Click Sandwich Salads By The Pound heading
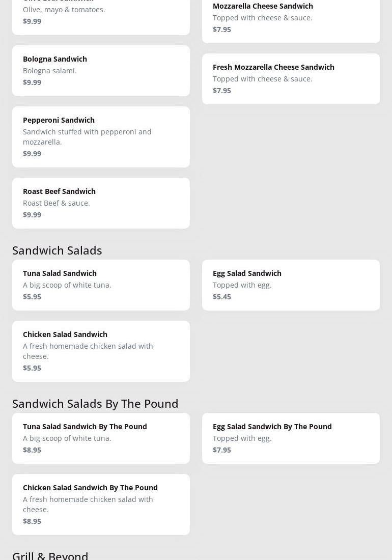 [x=95, y=403]
